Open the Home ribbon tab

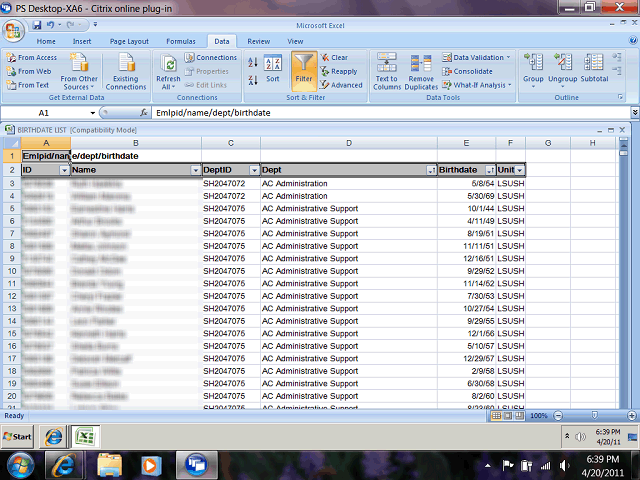pyautogui.click(x=46, y=41)
